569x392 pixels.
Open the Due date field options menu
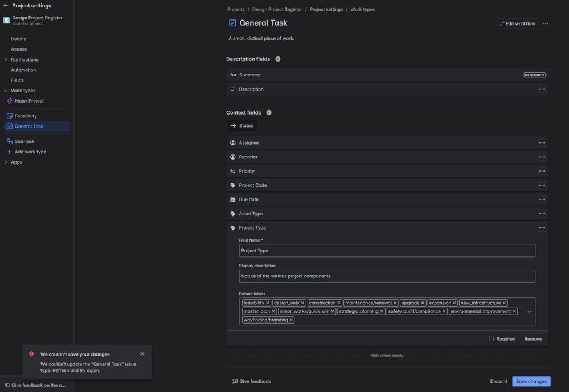click(x=542, y=199)
